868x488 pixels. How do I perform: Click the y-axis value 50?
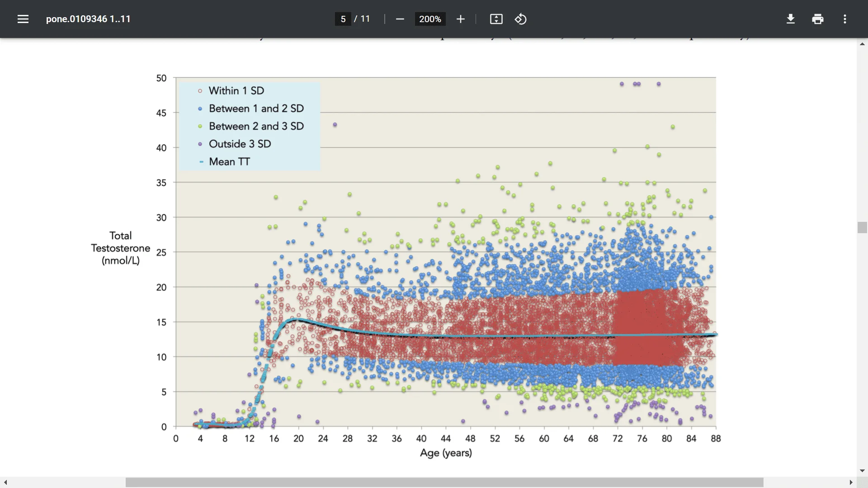click(x=161, y=78)
